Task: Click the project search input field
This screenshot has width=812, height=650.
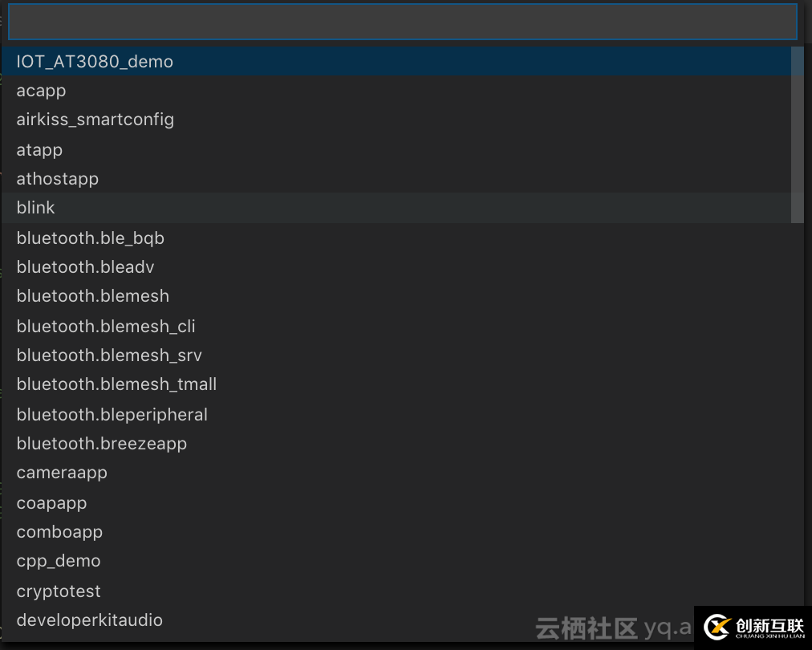Action: pos(401,22)
